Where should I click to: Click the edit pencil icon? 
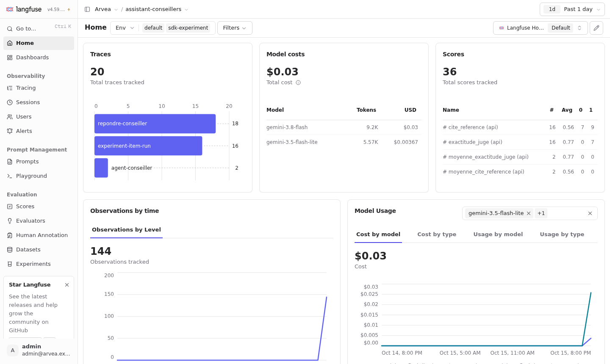coord(596,28)
